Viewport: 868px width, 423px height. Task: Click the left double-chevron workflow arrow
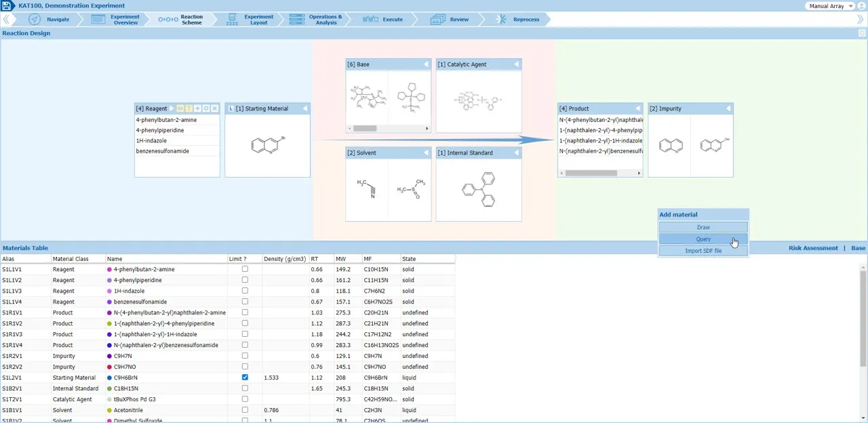point(6,20)
